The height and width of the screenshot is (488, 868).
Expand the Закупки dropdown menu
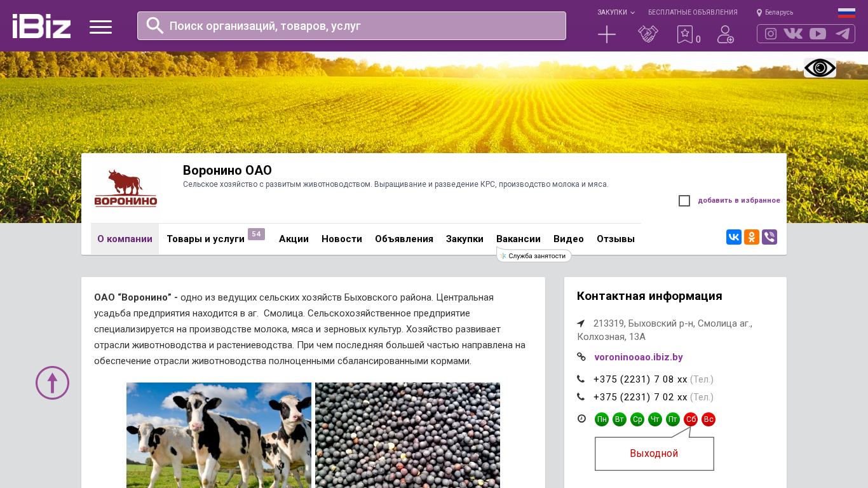[616, 13]
